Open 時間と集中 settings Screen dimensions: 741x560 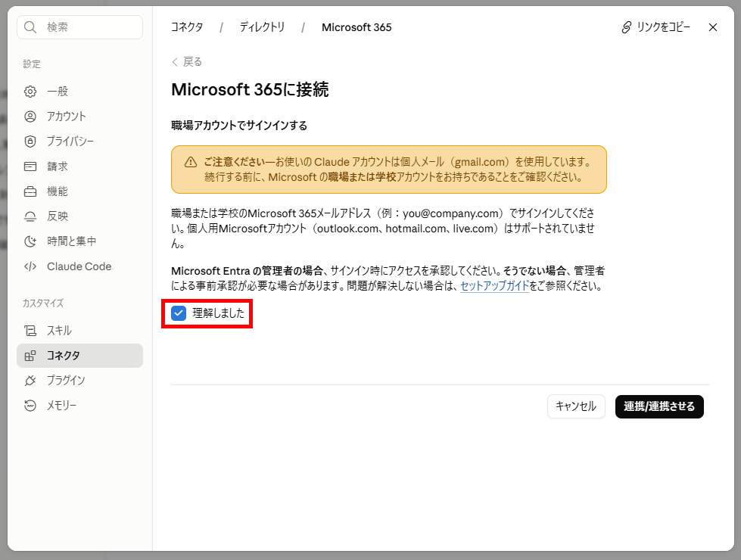[x=80, y=241]
